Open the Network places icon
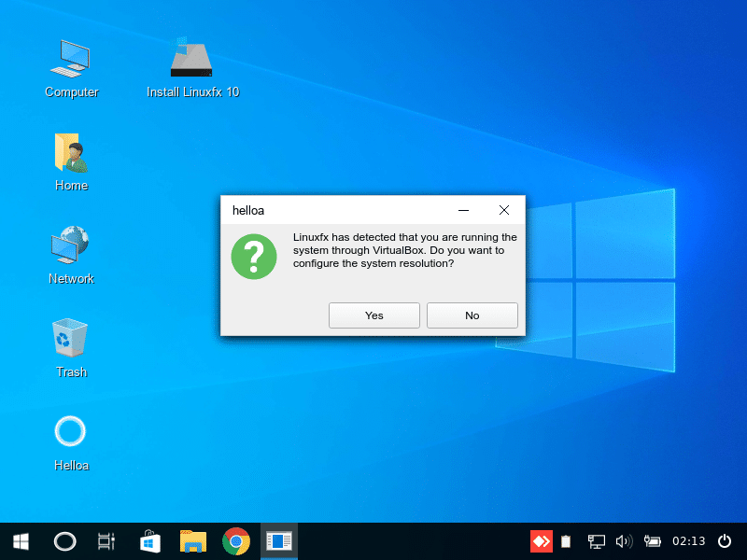 coord(71,252)
